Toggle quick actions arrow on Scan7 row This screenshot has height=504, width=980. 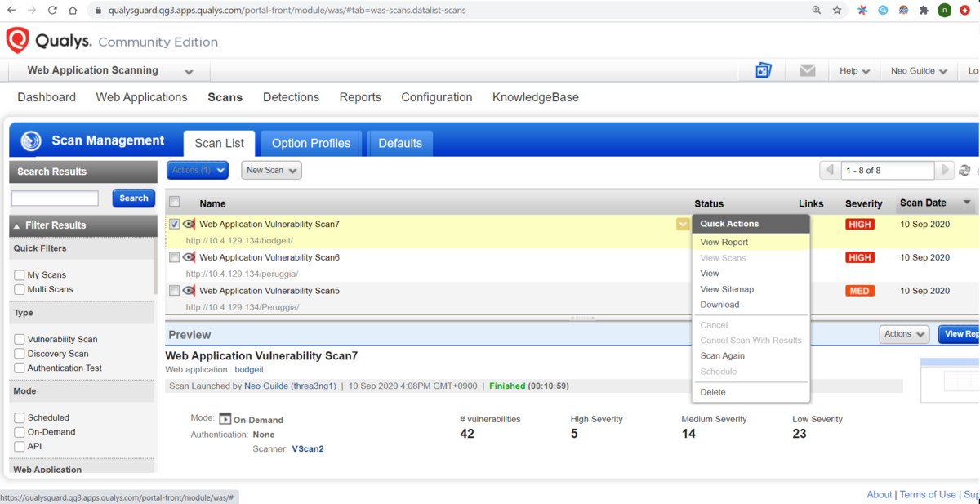tap(683, 224)
